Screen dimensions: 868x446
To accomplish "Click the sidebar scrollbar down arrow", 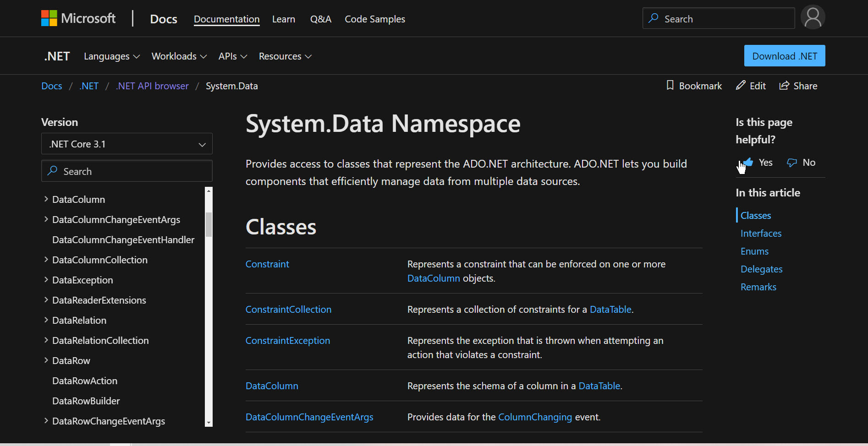I will point(209,423).
